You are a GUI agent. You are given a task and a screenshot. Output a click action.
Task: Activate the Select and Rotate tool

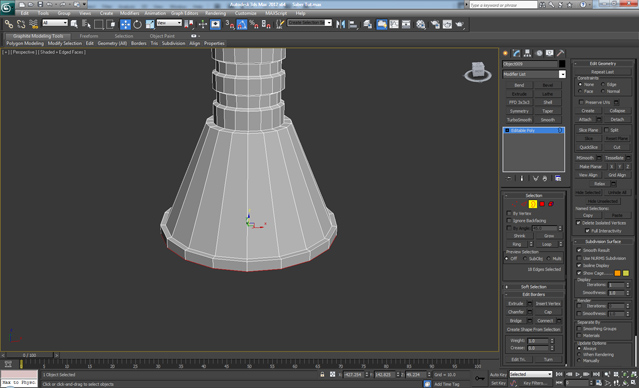click(137, 24)
